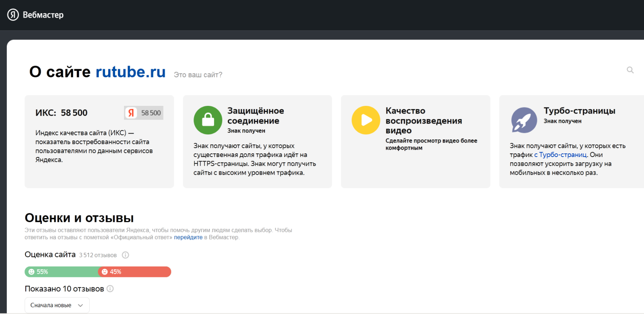Screen dimensions: 644x314
Task: Select the 'Турбо-страницы' card heading
Action: (579, 111)
